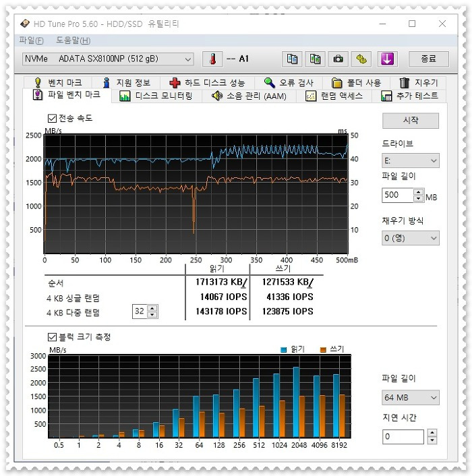Open the NVMe ADATA SX8100NP drive dropdown
472x476 pixels.
(108, 59)
